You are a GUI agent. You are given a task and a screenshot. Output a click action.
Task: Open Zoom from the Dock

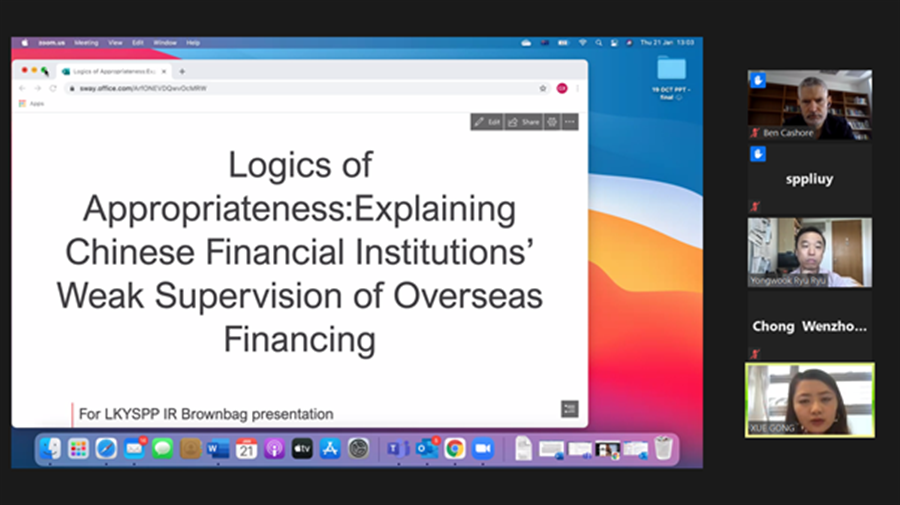tap(483, 449)
